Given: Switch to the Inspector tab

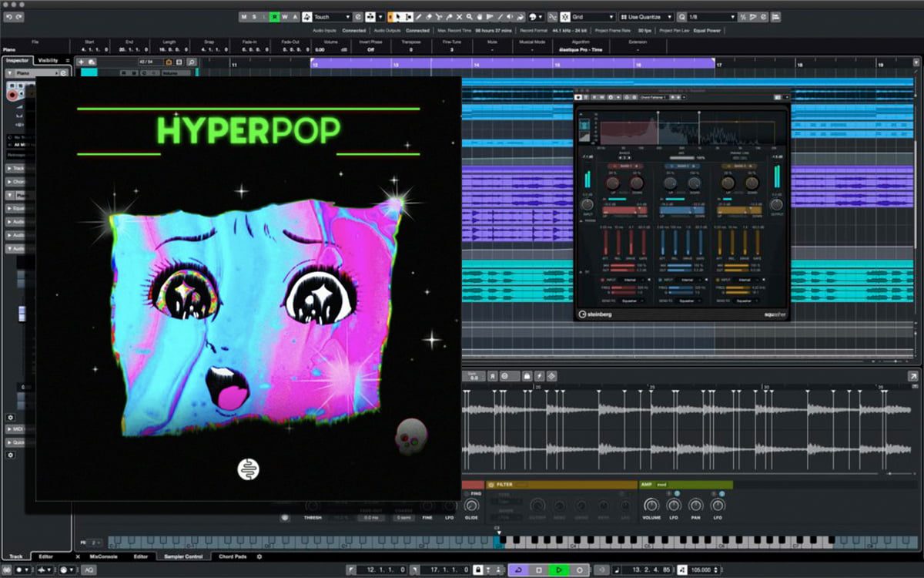Looking at the screenshot, I should click(18, 60).
